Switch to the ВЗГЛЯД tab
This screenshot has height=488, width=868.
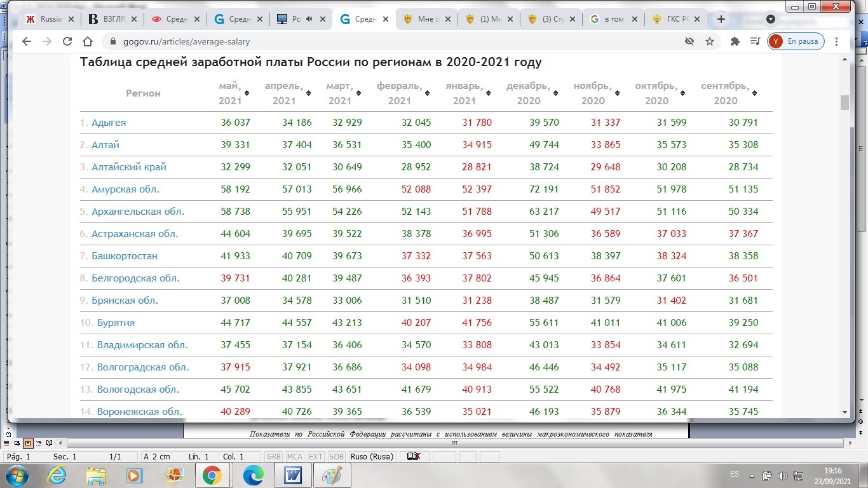pos(111,19)
